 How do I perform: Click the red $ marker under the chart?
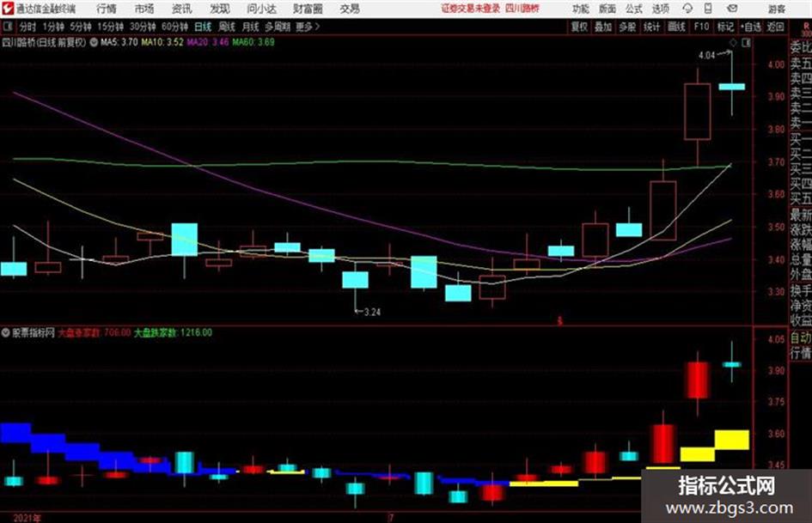coord(559,321)
